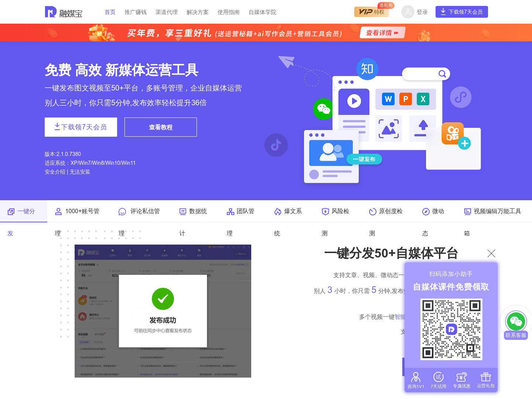Viewport: 532px width, 399px height.
Task: Click the user avatar login icon
Action: pos(407,12)
